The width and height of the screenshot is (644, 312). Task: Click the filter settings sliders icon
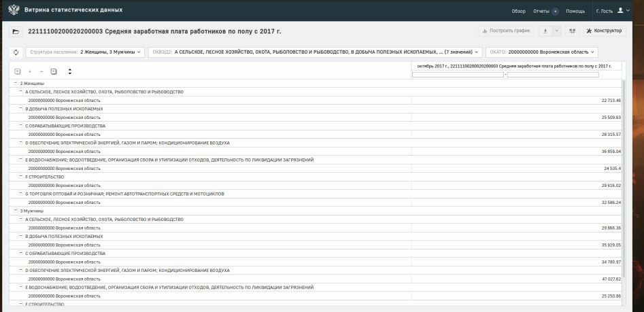click(572, 31)
